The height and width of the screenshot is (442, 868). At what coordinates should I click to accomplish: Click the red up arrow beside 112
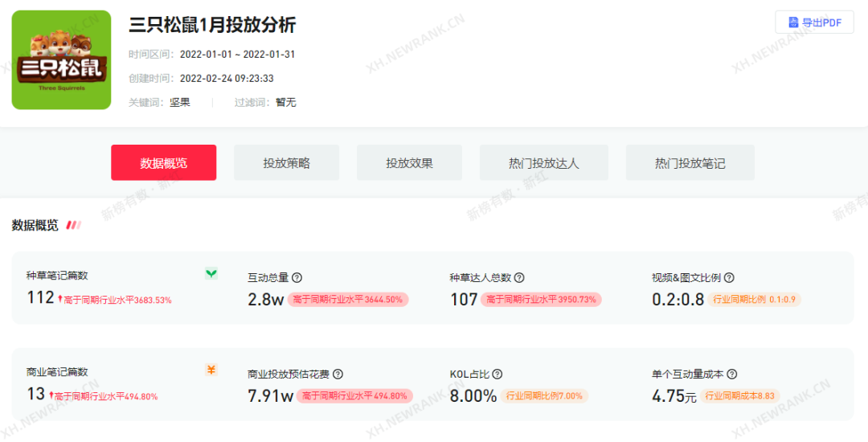[59, 299]
